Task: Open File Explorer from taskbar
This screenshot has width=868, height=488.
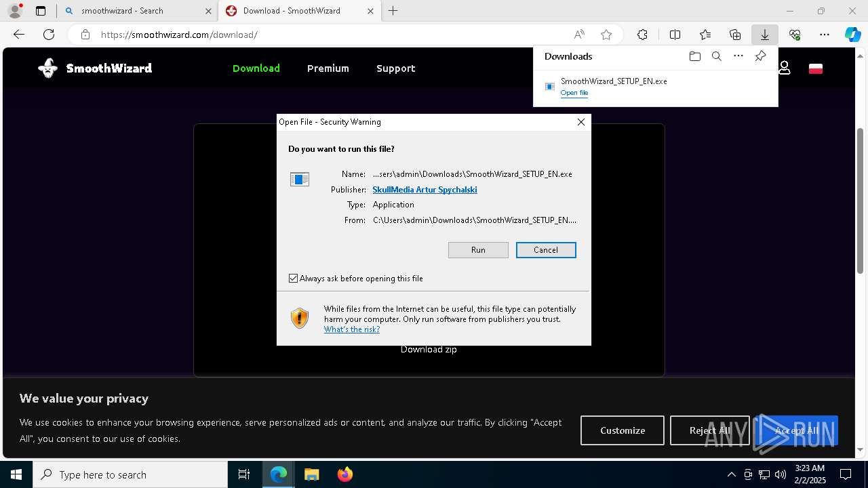Action: click(311, 474)
